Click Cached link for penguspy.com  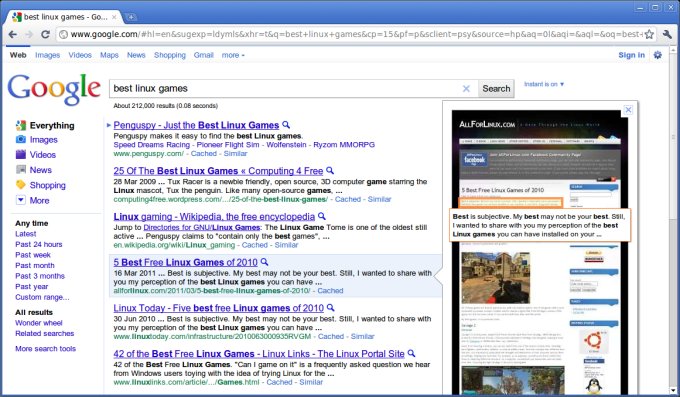point(203,154)
